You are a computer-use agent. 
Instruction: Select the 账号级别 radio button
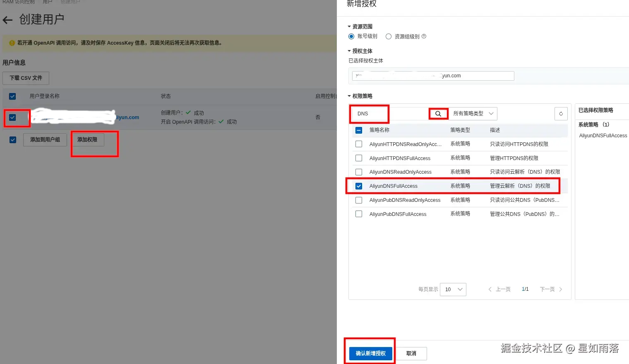(351, 36)
